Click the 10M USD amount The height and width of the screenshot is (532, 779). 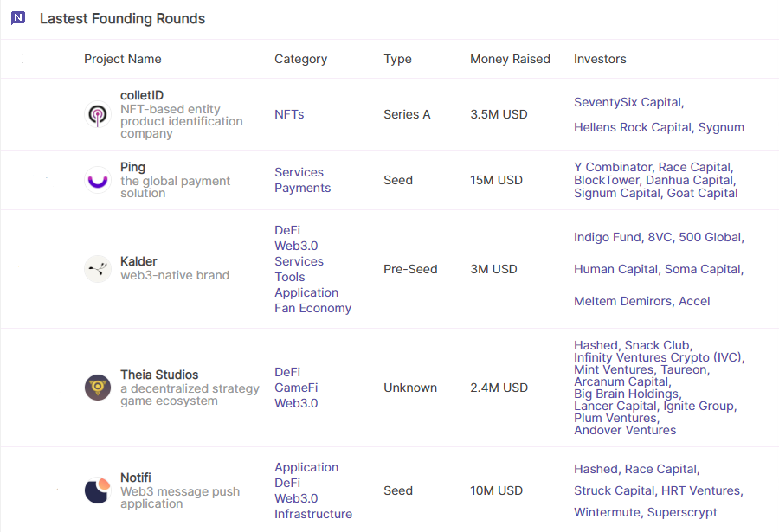pos(496,490)
